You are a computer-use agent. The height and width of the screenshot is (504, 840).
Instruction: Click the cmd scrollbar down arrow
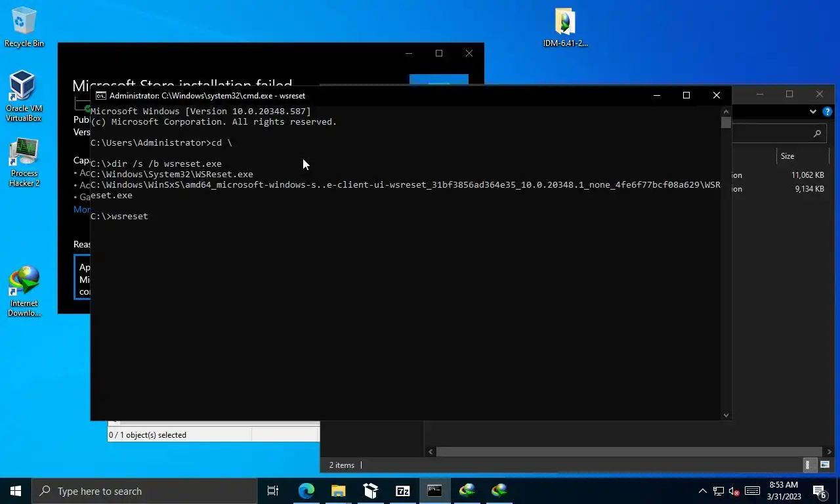pyautogui.click(x=726, y=415)
